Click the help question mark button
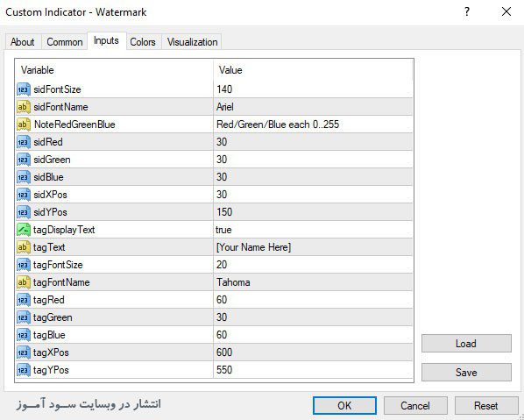 coord(467,12)
